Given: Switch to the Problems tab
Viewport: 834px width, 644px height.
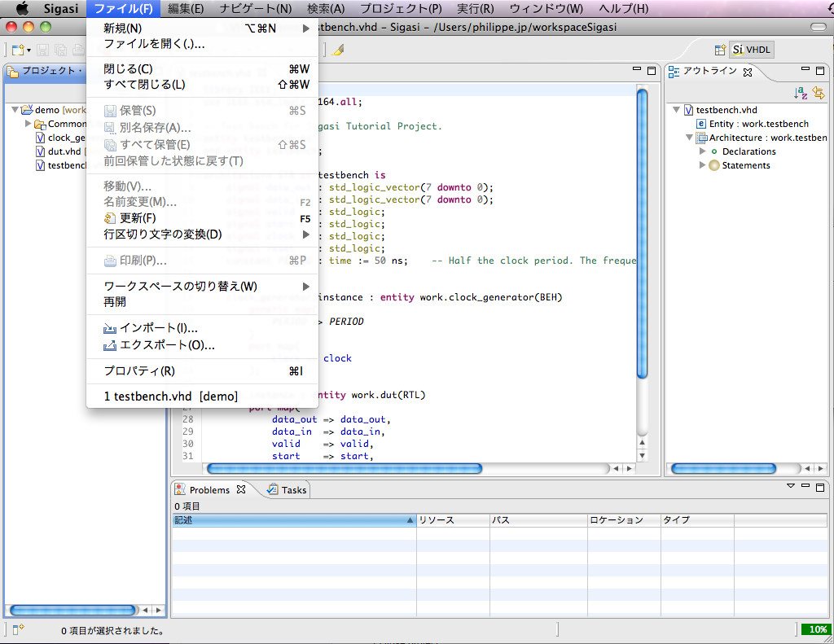Looking at the screenshot, I should click(210, 490).
